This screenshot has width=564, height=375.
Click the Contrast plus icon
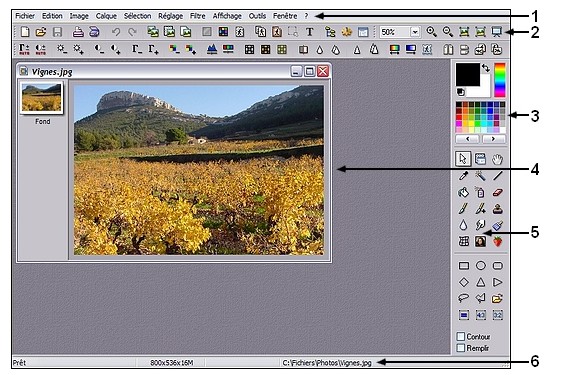coord(115,49)
